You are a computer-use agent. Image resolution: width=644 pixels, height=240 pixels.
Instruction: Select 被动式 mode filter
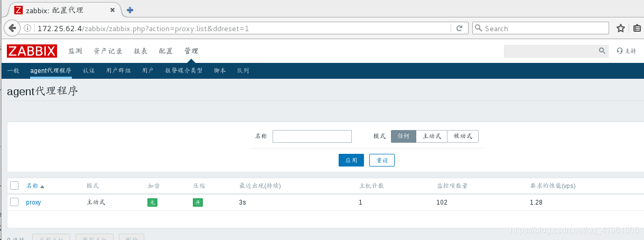point(463,136)
